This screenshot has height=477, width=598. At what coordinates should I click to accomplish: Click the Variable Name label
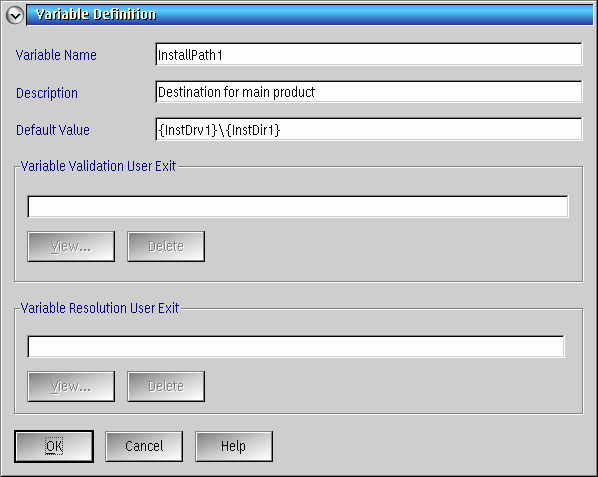[56, 55]
